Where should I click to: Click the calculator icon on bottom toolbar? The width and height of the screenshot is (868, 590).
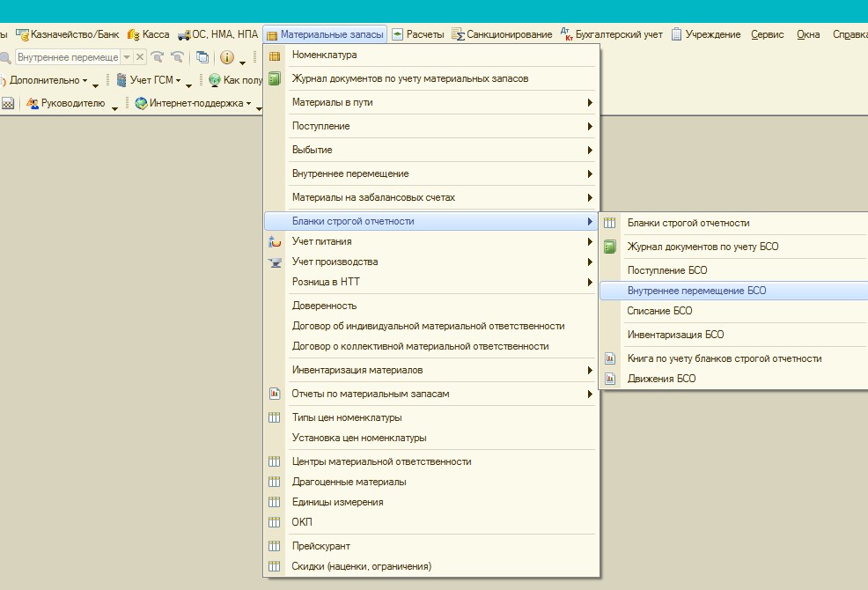pos(8,104)
